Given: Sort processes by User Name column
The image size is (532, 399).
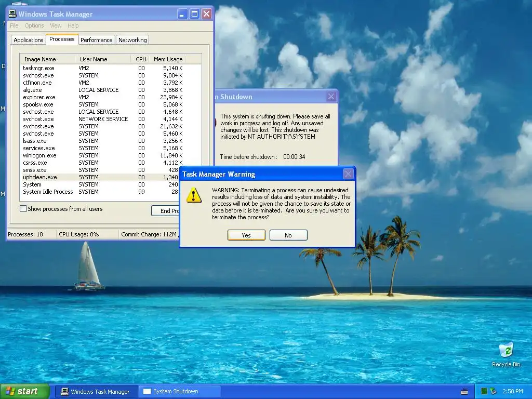Looking at the screenshot, I should tap(103, 59).
